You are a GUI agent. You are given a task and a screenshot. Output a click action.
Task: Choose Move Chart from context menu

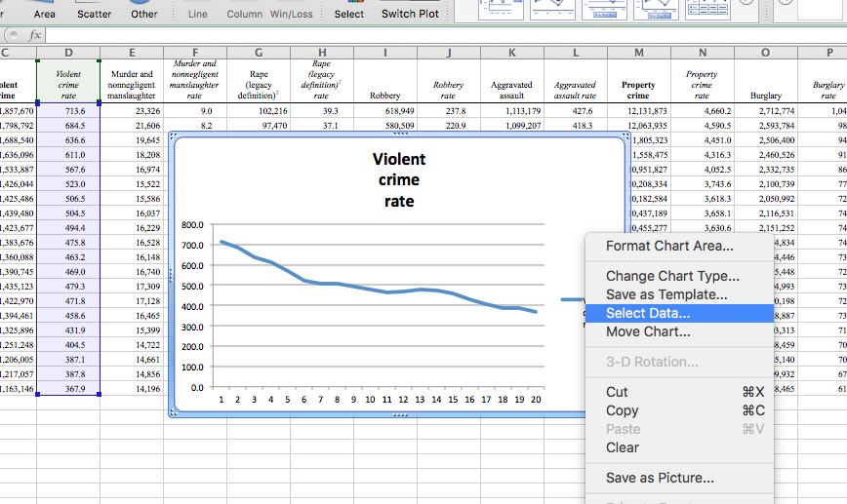tap(648, 331)
